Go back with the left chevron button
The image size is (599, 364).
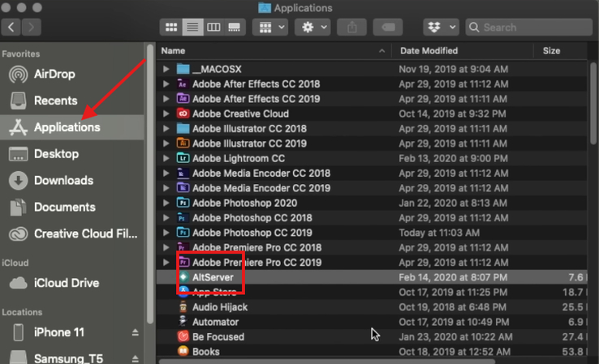11,27
